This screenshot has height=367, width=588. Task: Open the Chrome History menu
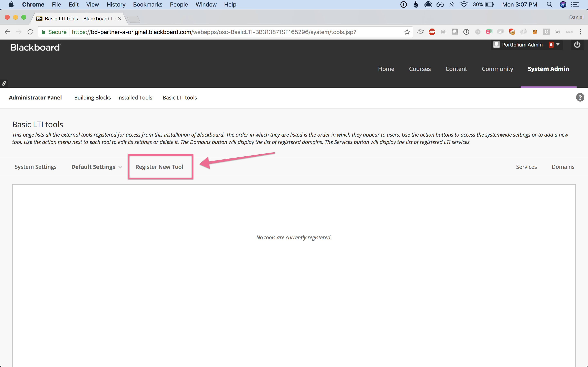point(116,5)
